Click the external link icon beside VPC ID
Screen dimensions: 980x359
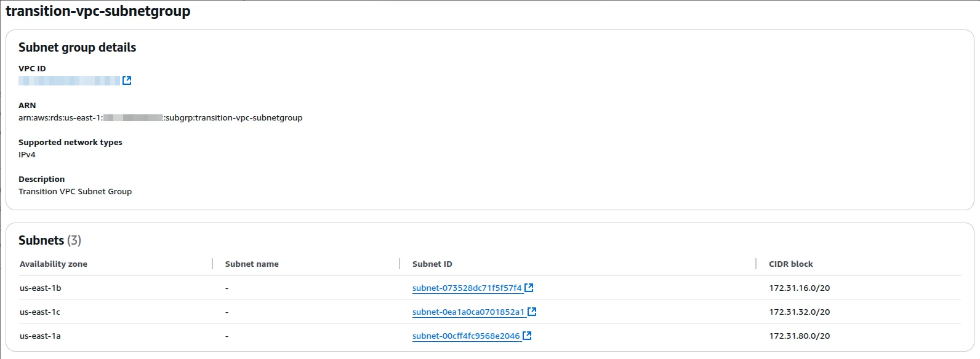[127, 81]
